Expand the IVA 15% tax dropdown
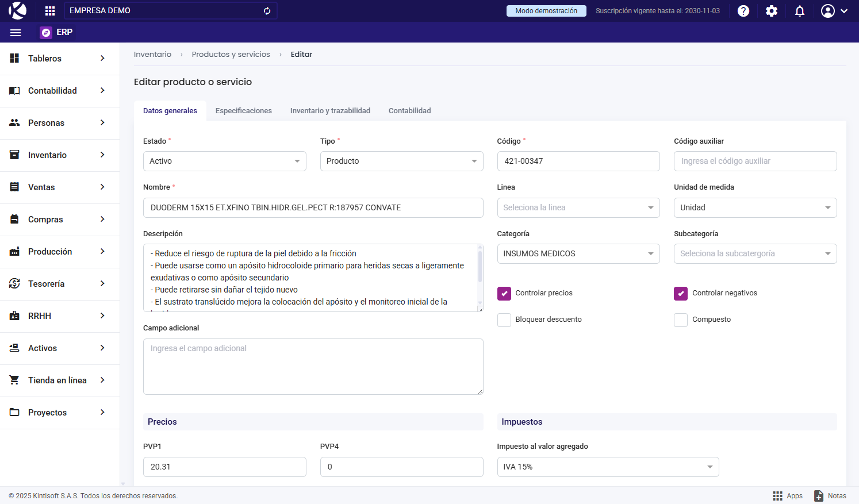 pos(607,467)
